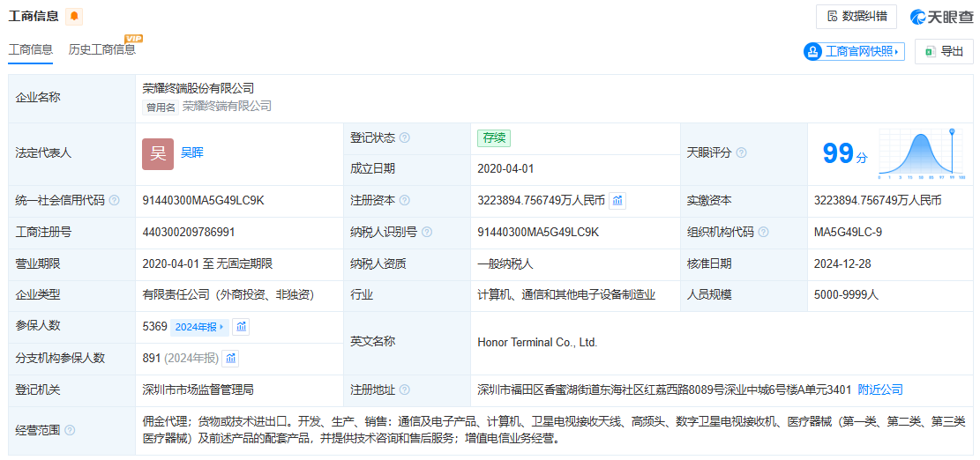
Task: Click the 吴 avatar of legal representative
Action: pyautogui.click(x=158, y=153)
